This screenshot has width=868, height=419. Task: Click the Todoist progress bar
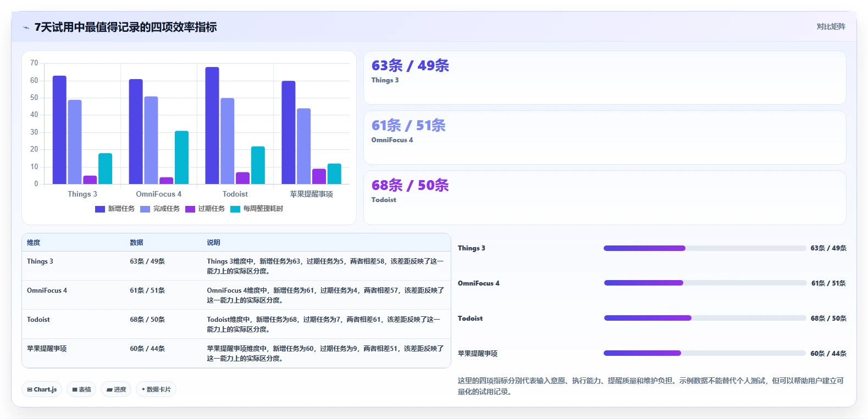[x=705, y=318]
